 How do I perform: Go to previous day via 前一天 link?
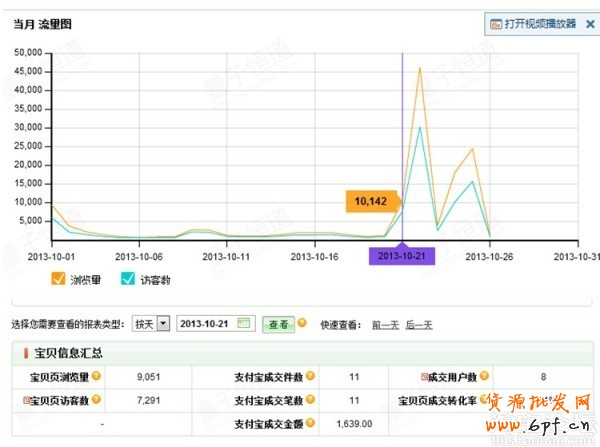pyautogui.click(x=385, y=325)
